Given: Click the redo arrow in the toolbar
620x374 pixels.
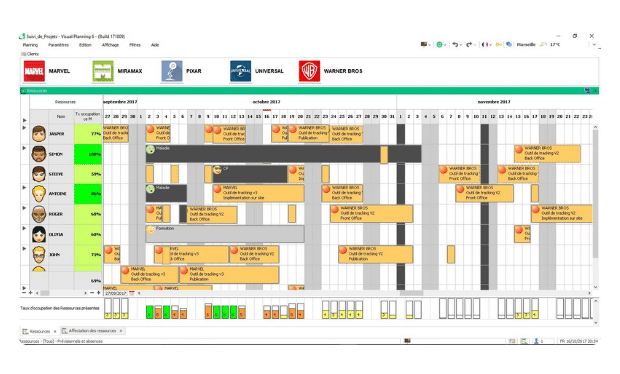Looking at the screenshot, I should [469, 45].
